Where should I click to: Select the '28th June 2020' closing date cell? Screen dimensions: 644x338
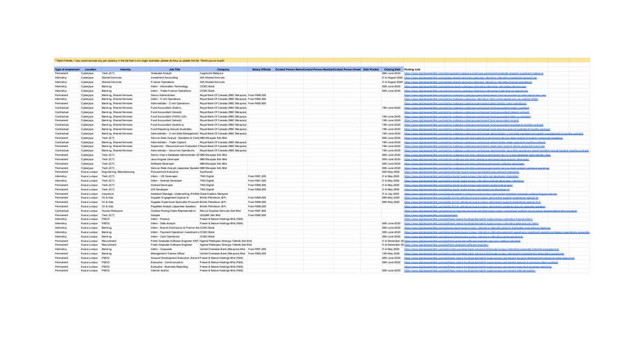tap(392, 74)
